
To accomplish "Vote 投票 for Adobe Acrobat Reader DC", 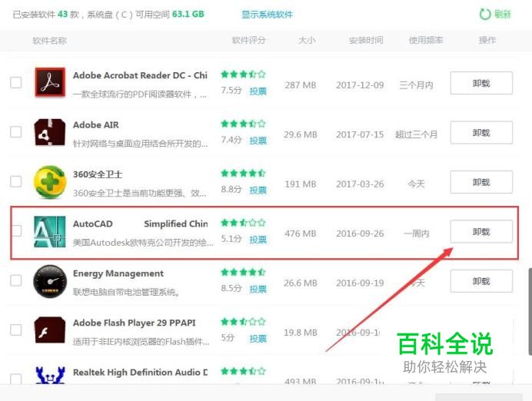I will [x=258, y=91].
